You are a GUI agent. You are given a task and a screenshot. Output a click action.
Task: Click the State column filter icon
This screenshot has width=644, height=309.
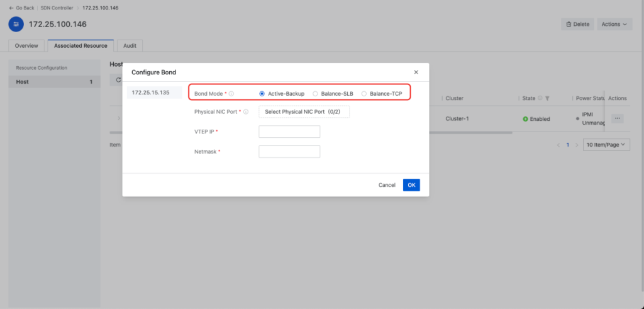(x=548, y=99)
